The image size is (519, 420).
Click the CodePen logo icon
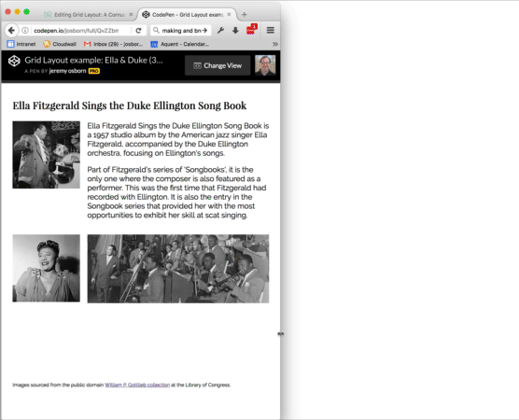pos(14,61)
